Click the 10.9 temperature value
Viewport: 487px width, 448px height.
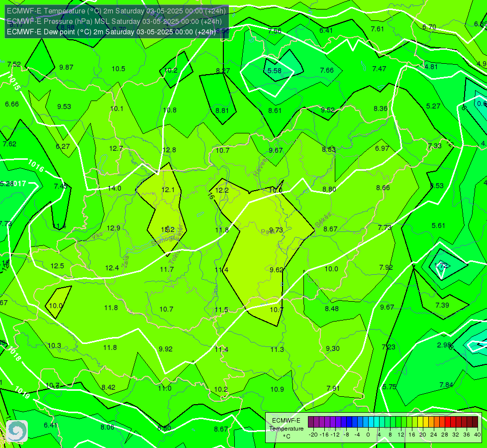click(277, 389)
